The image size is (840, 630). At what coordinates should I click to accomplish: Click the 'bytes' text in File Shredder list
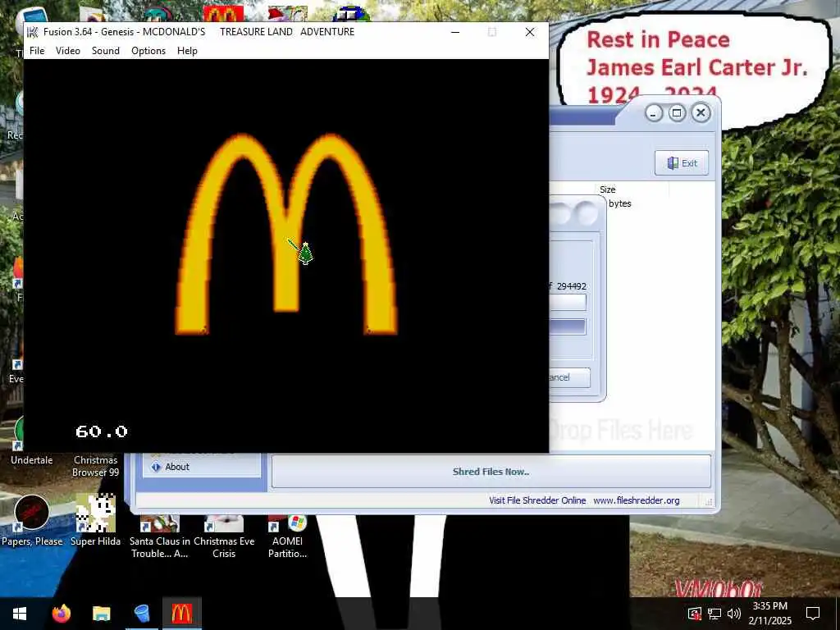point(620,203)
